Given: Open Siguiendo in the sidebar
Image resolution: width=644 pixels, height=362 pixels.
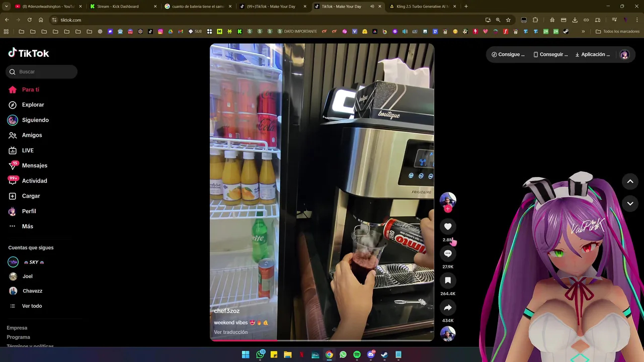Looking at the screenshot, I should (35, 120).
